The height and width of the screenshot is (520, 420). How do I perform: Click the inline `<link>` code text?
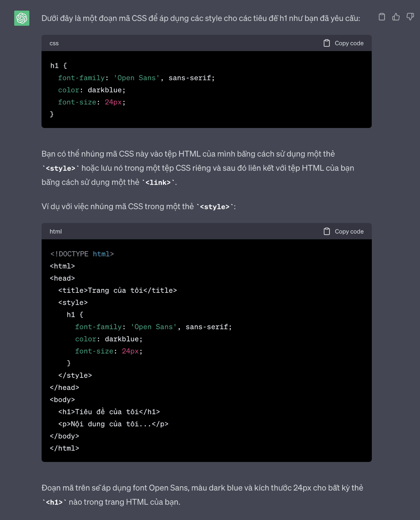158,182
